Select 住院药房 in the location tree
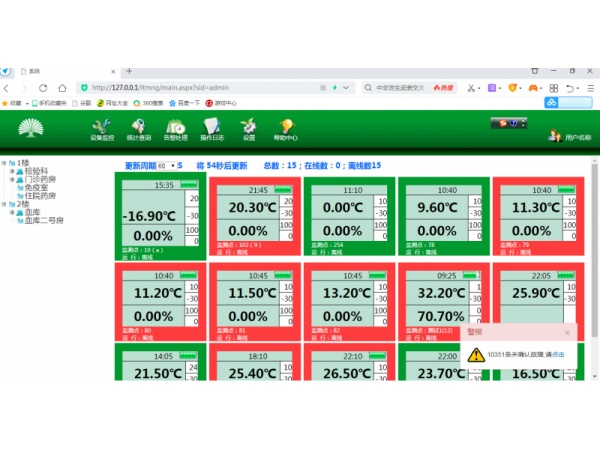This screenshot has width=600, height=450. point(41,195)
